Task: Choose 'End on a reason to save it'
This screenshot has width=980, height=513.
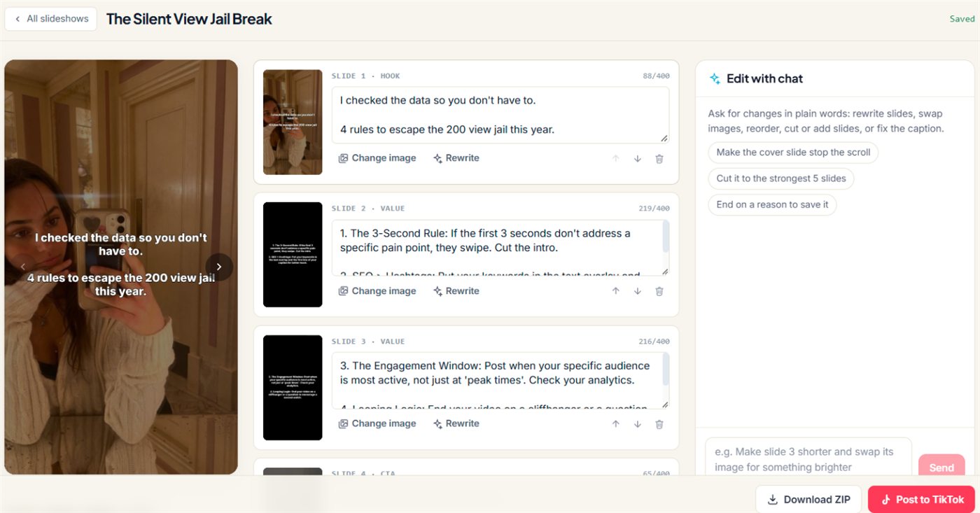Action: 772,204
